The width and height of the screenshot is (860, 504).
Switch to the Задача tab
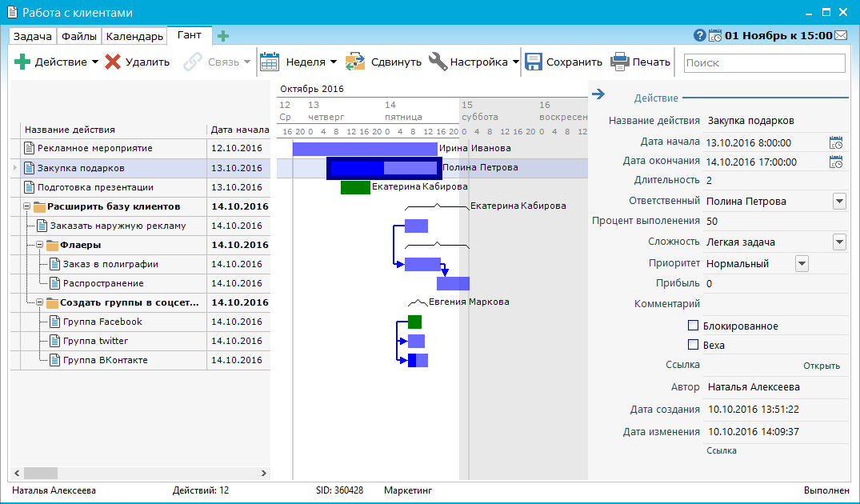click(32, 36)
